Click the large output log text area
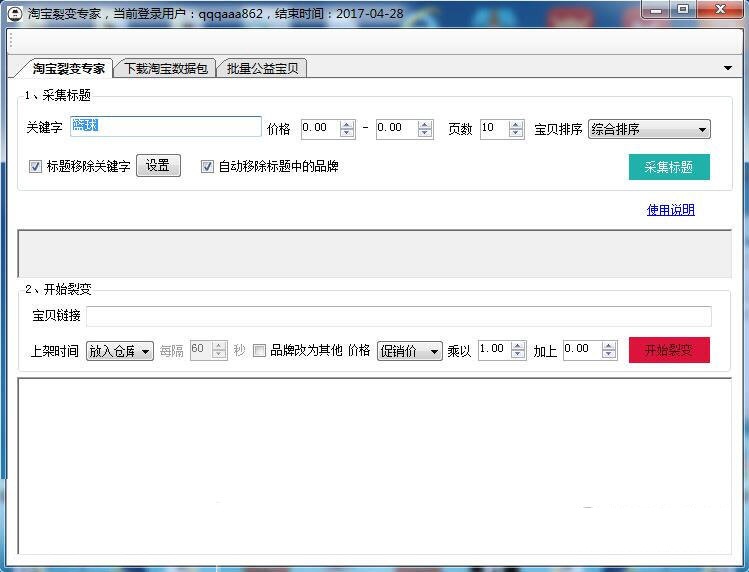749x572 pixels. (374, 466)
